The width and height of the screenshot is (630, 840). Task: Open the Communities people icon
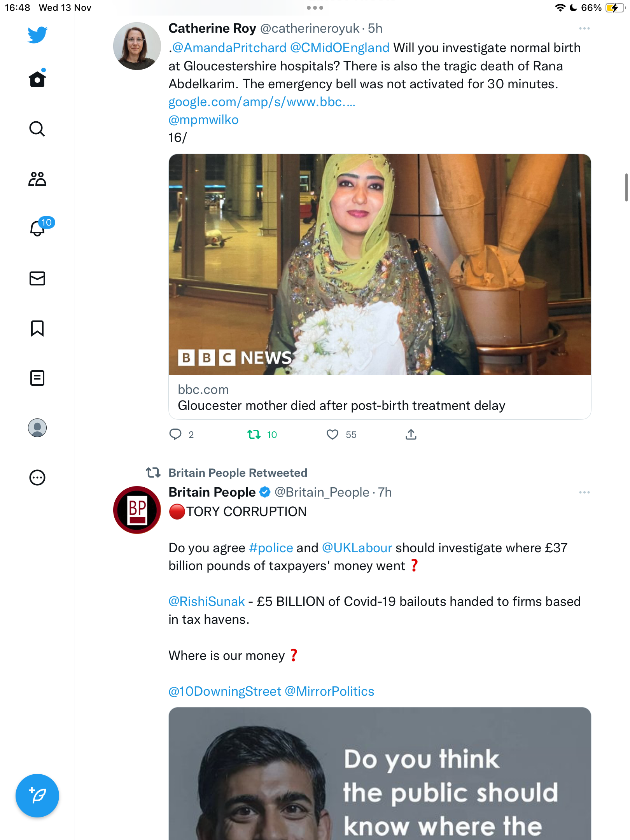point(37,179)
